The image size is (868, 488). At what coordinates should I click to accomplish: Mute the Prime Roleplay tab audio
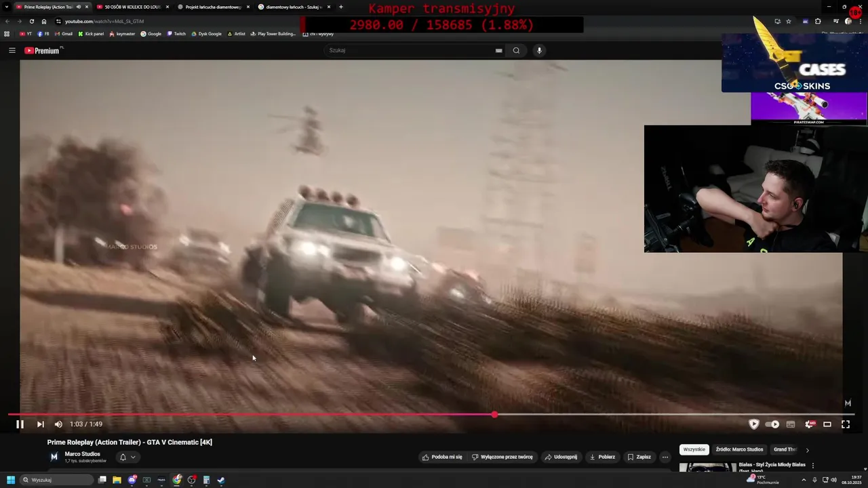79,7
